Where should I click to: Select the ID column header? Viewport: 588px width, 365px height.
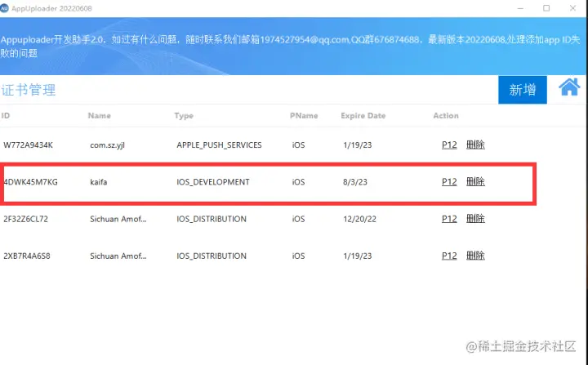[x=5, y=115]
